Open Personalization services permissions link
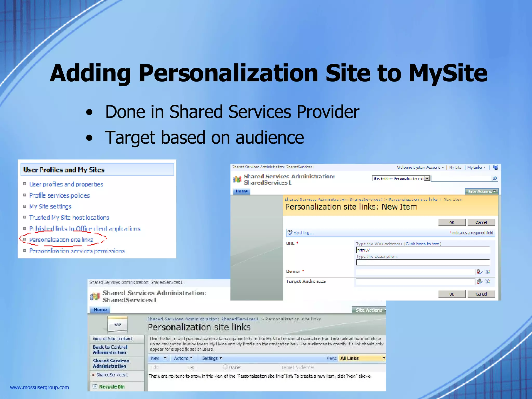Screen dimensions: 532x399 77,251
